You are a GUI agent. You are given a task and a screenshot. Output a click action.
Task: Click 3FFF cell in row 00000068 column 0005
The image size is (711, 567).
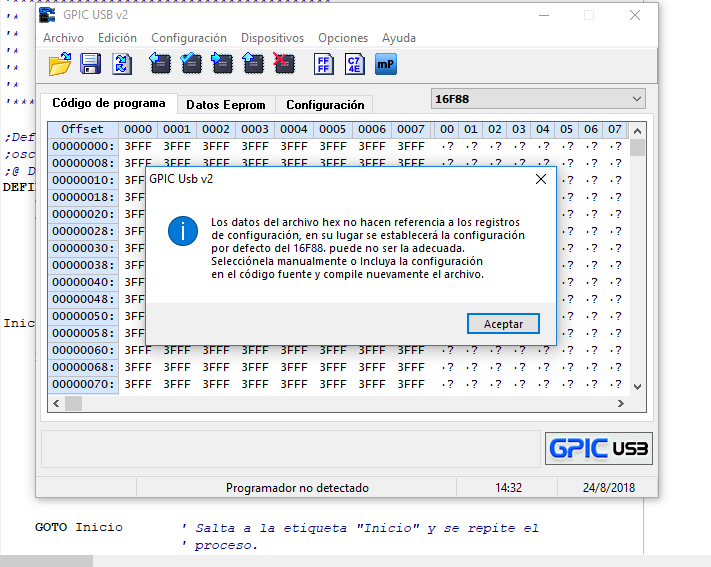point(333,367)
